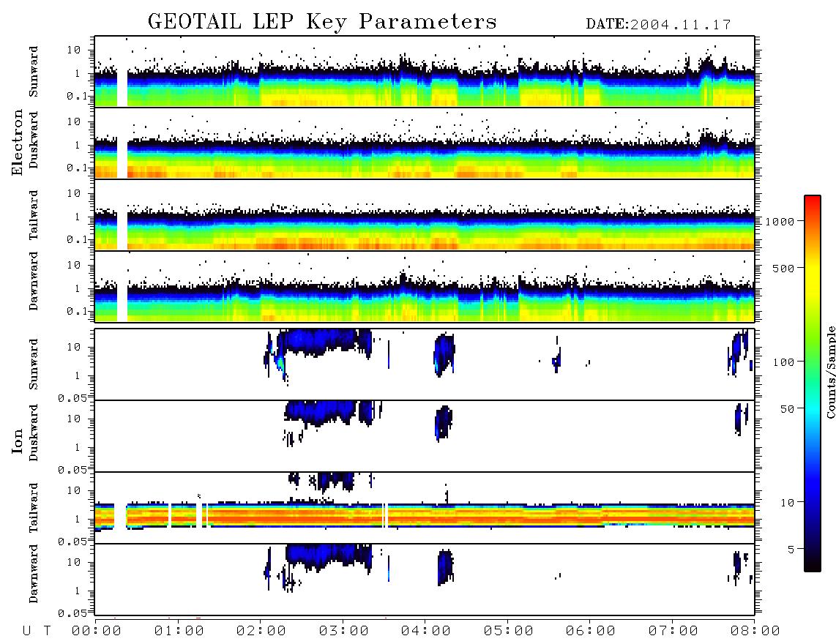Image resolution: width=836 pixels, height=644 pixels.
Task: Click the 100 colorbar tick label
Action: click(x=784, y=362)
